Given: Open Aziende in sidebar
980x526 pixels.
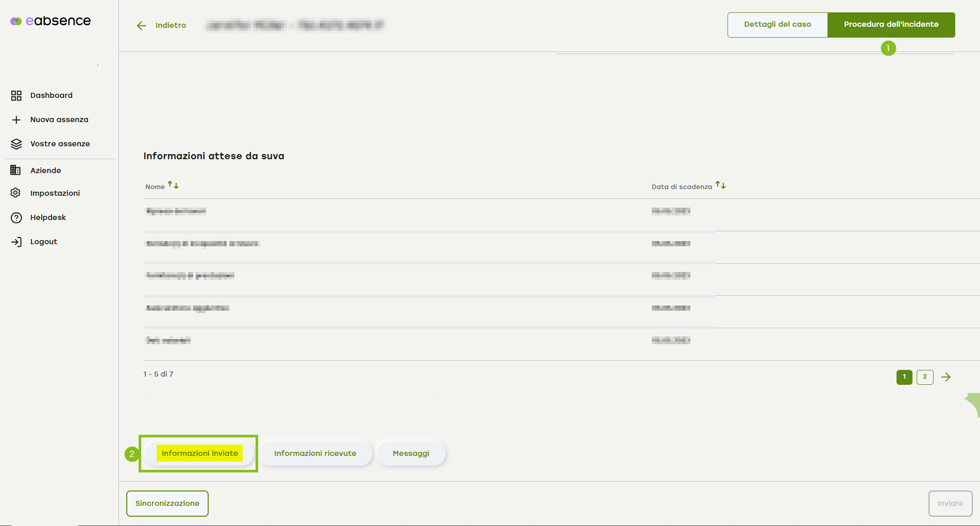Looking at the screenshot, I should pos(45,171).
